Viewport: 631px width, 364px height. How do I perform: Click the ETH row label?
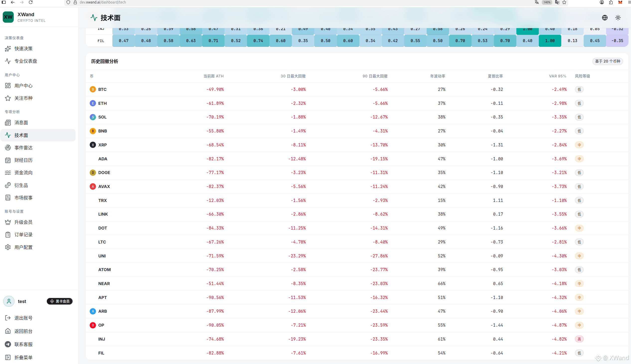(x=102, y=103)
